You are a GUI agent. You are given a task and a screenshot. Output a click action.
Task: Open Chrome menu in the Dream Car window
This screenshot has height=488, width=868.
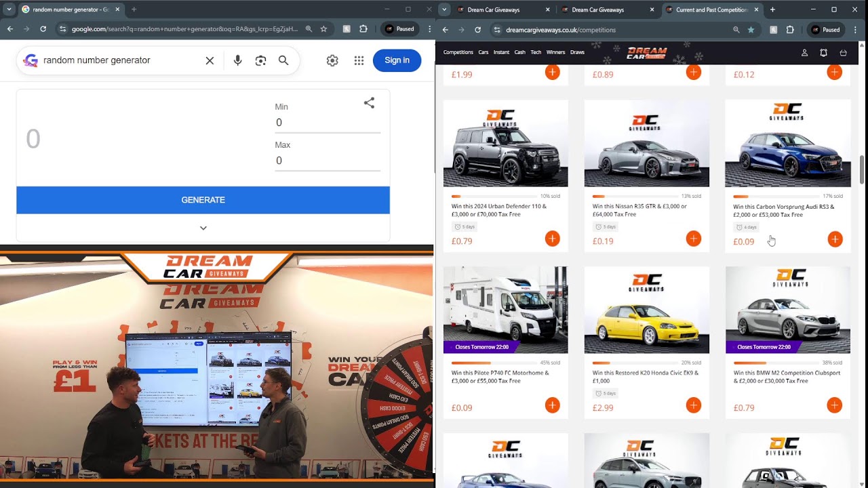point(856,30)
